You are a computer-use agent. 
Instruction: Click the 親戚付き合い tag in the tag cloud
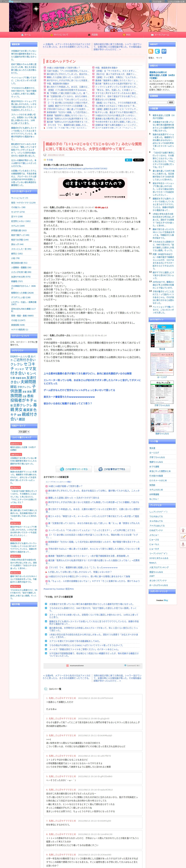tap(24, 416)
